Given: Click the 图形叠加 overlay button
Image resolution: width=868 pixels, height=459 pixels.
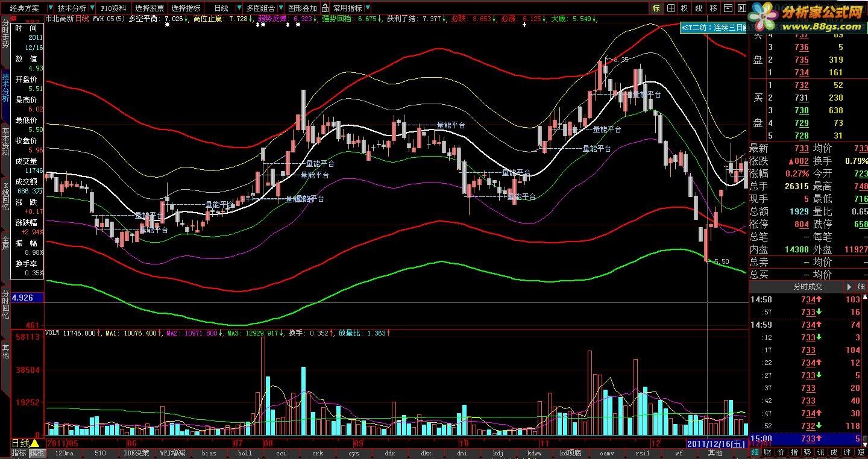Looking at the screenshot, I should [303, 8].
